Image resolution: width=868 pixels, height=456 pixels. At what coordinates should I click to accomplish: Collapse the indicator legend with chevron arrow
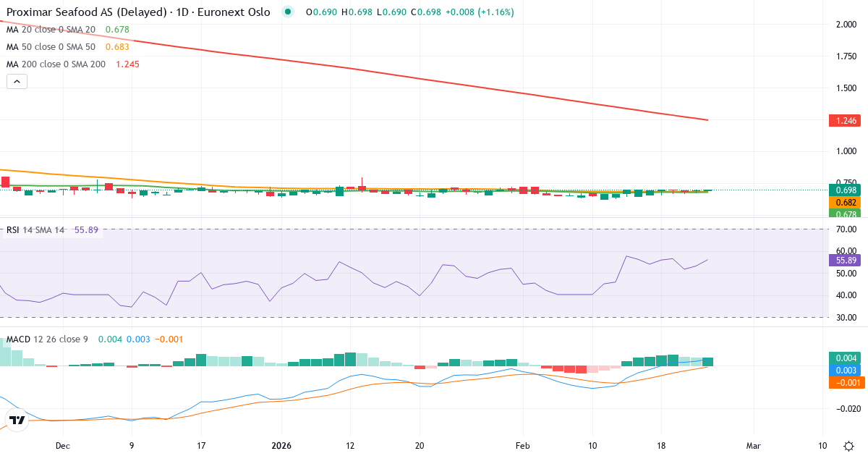pyautogui.click(x=16, y=81)
